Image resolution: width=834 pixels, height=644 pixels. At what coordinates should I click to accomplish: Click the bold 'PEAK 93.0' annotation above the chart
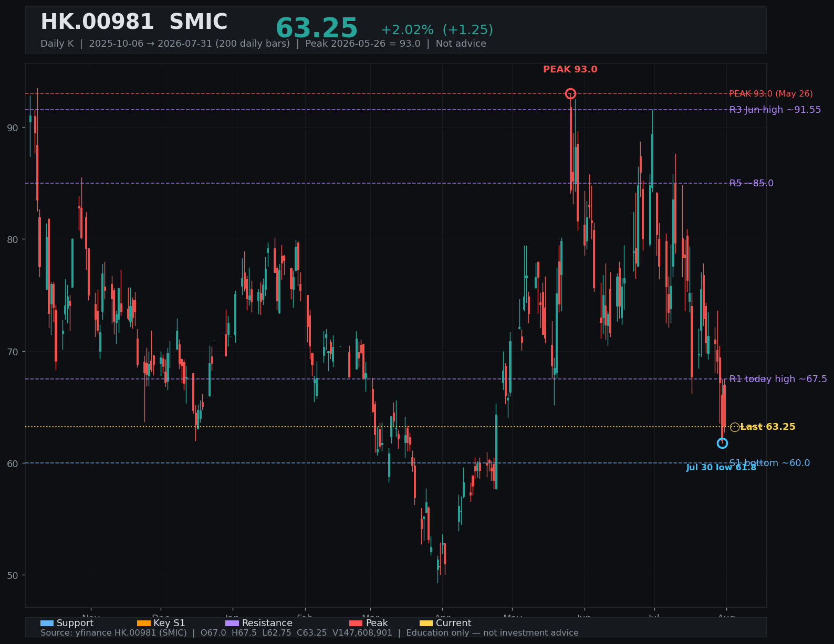point(570,69)
